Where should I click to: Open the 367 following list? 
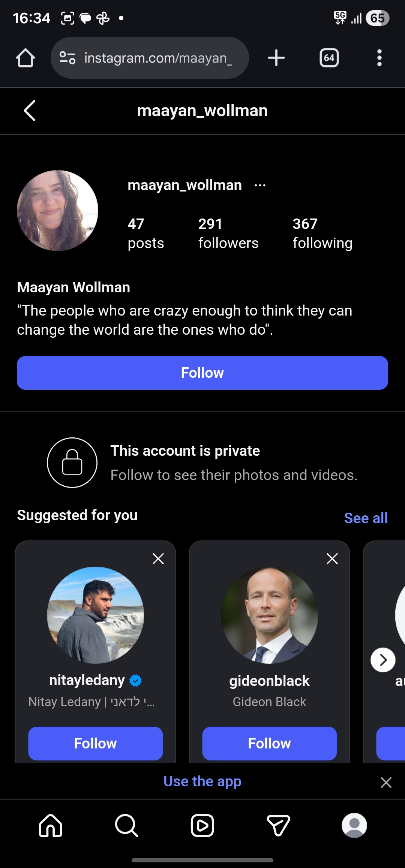(322, 233)
